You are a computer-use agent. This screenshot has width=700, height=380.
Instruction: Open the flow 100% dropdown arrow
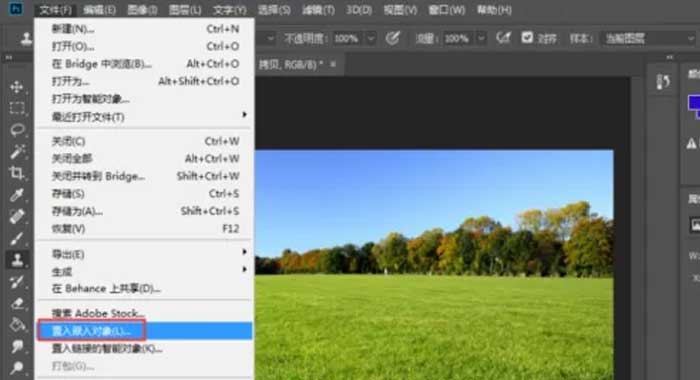(481, 39)
